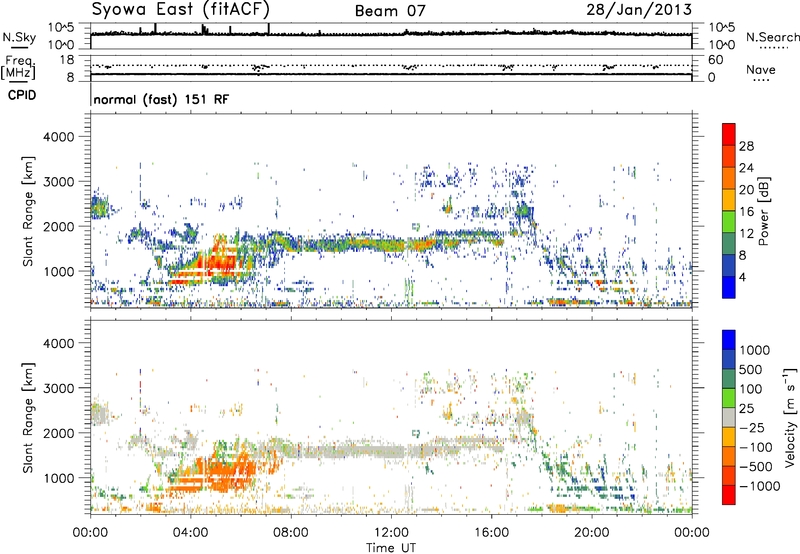Click the "-25" velocity colorbar tick
Viewport: 800px width, 554px height.
(x=751, y=428)
